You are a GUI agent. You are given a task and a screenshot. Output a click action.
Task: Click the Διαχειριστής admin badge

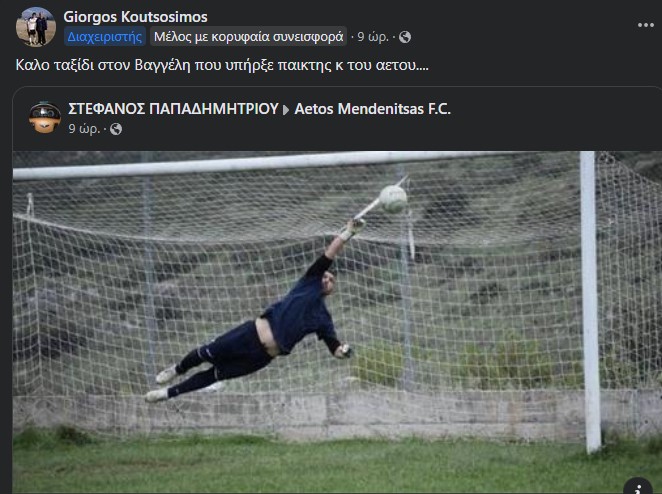(x=105, y=37)
